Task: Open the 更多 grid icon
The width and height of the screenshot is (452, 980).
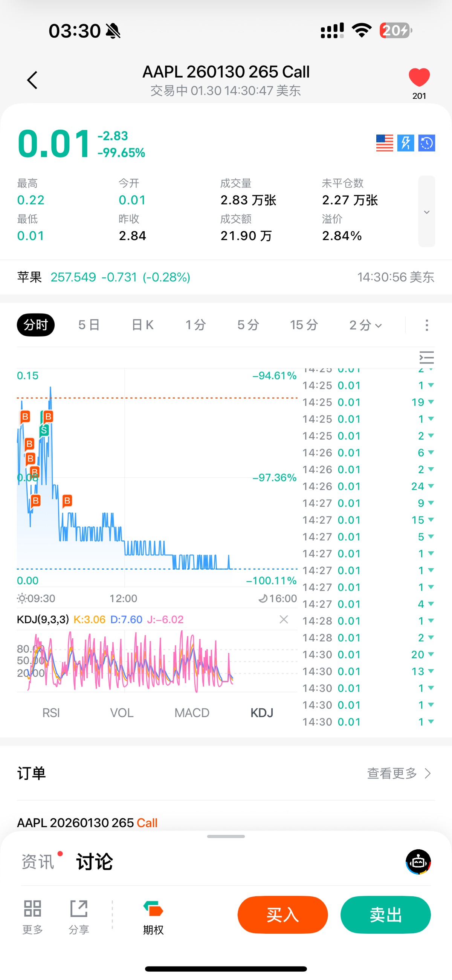Action: (x=32, y=917)
